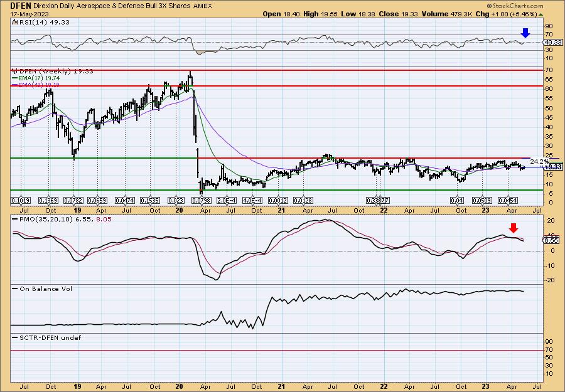Select the chart title 'Direxion Daily Aerospace & Defense Bull 3X Shares'
The width and height of the screenshot is (565, 392).
112,6
